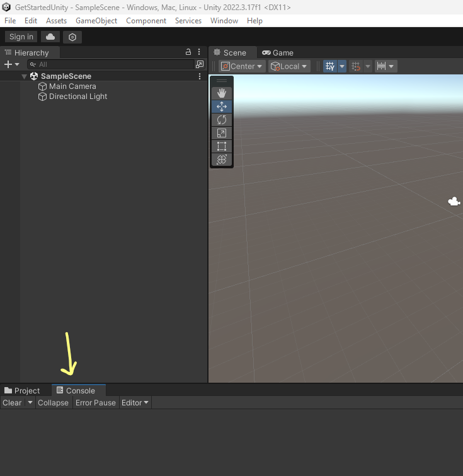Screen dimensions: 463x476
Task: Select the Hand view tool
Action: tap(222, 93)
